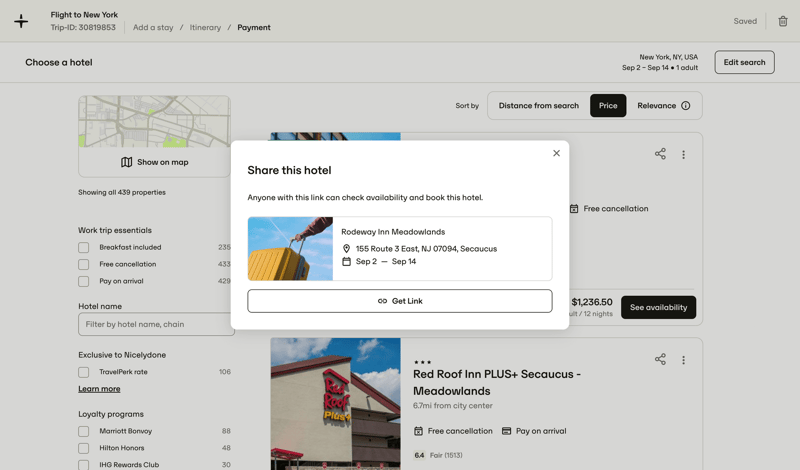Click Pay on arrival card icon
The image size is (800, 470).
pyautogui.click(x=506, y=431)
